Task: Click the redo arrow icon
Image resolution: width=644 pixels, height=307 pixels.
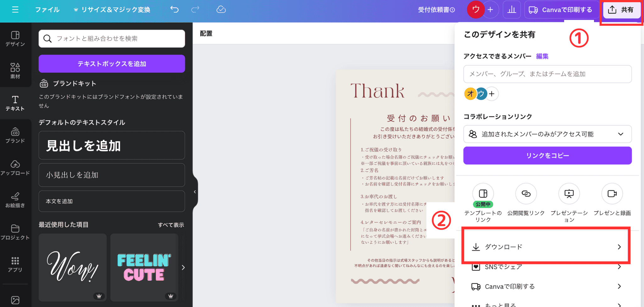Action: [x=195, y=10]
